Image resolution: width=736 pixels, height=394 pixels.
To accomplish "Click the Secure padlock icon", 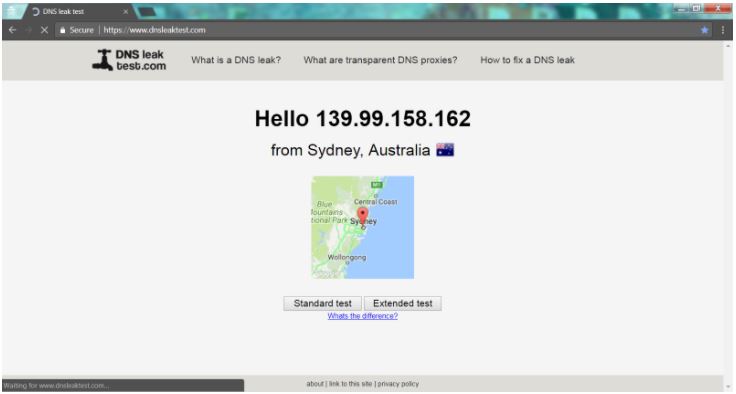I will click(62, 30).
